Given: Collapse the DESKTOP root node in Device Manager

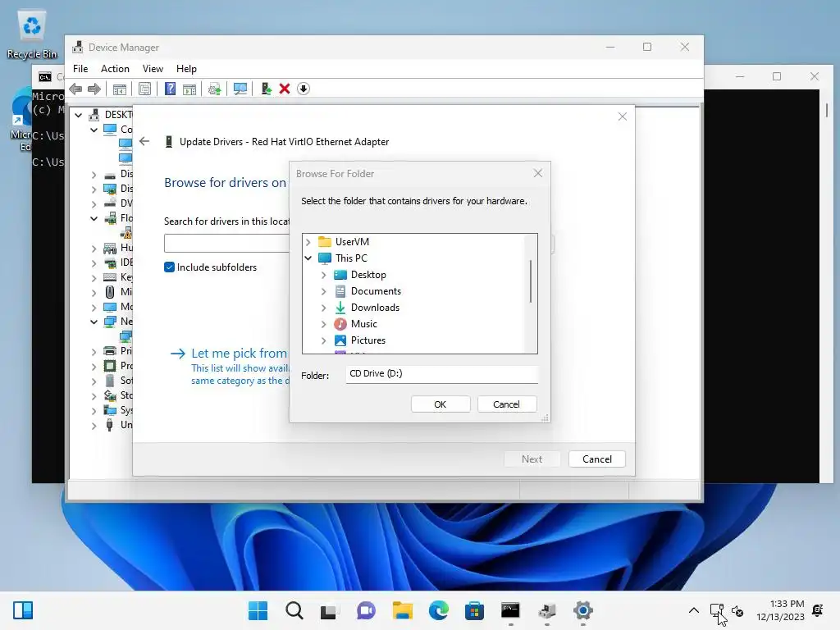Looking at the screenshot, I should [x=79, y=115].
